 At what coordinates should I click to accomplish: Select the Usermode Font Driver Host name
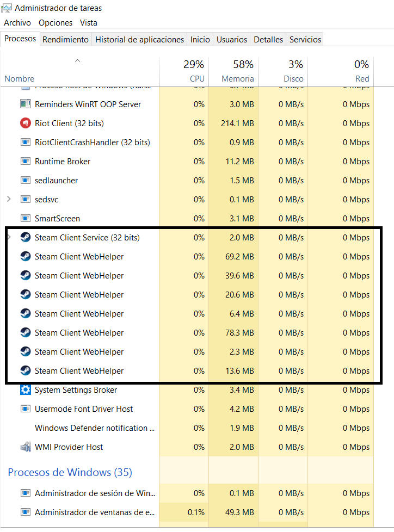point(84,409)
